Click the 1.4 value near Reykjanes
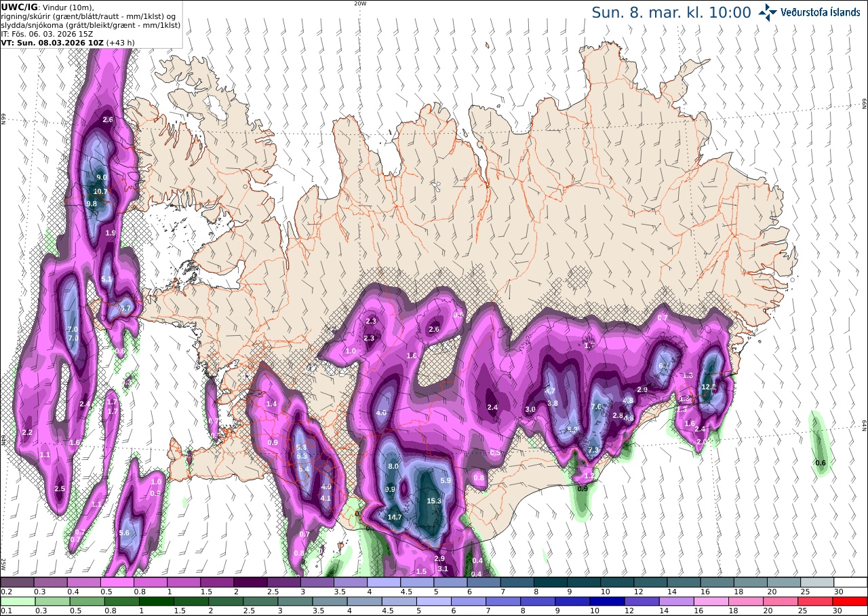This screenshot has width=868, height=616. click(271, 404)
